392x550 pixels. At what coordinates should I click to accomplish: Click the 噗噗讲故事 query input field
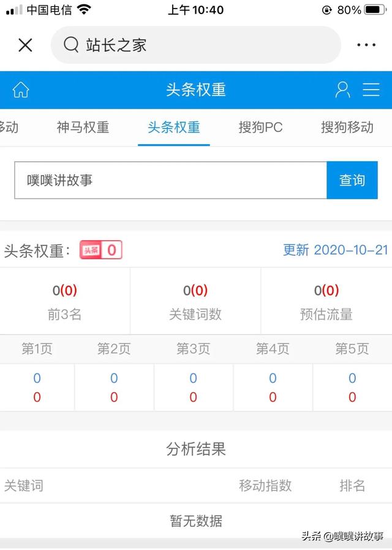click(170, 180)
